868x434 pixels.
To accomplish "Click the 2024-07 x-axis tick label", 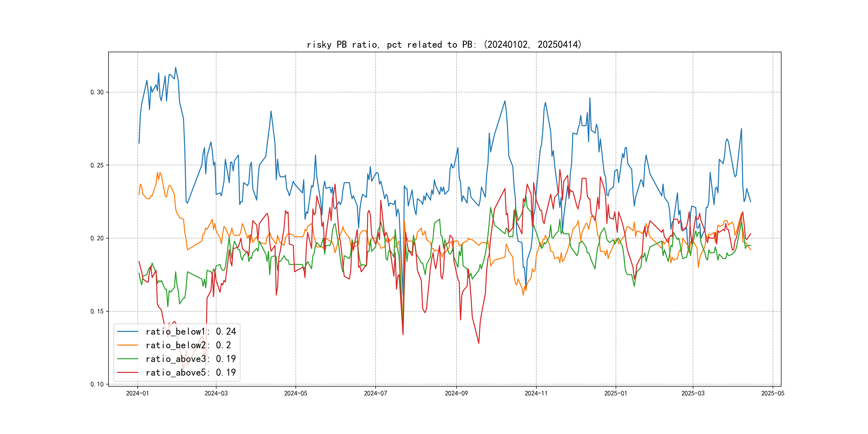I will 375,393.
